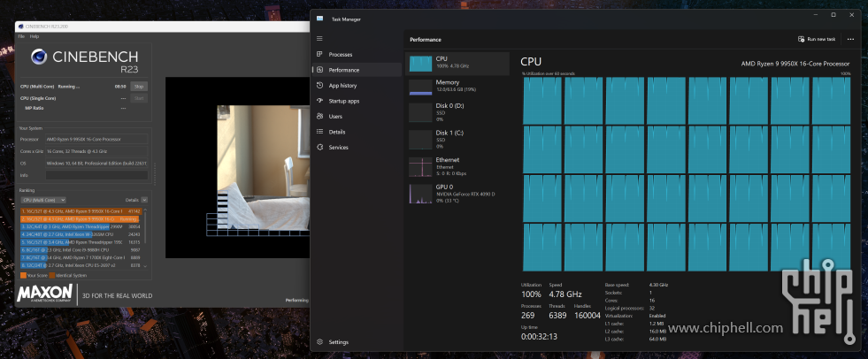Screen dimensions: 868x359
Task: Click the Maxon logo in Cinebench
Action: coord(45,294)
